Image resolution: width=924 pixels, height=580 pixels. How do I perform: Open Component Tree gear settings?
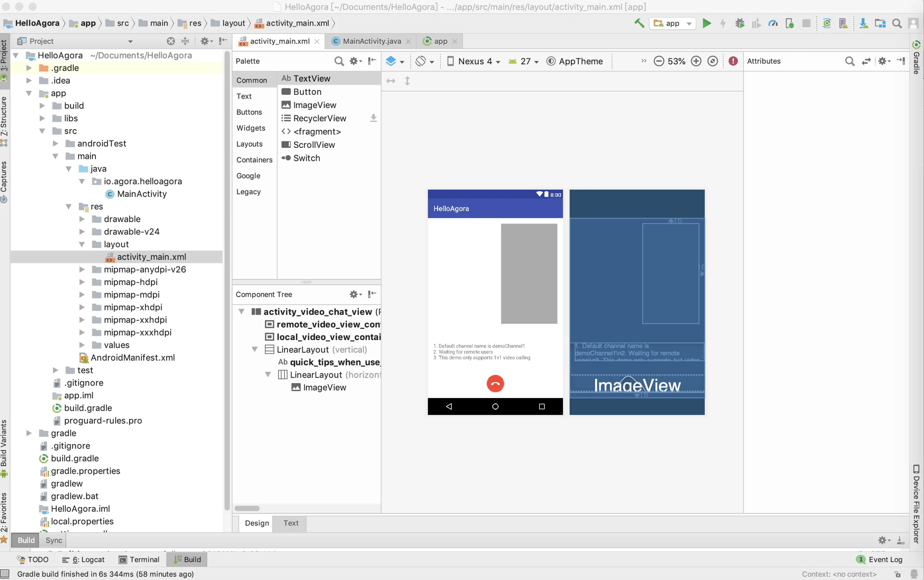pyautogui.click(x=355, y=294)
